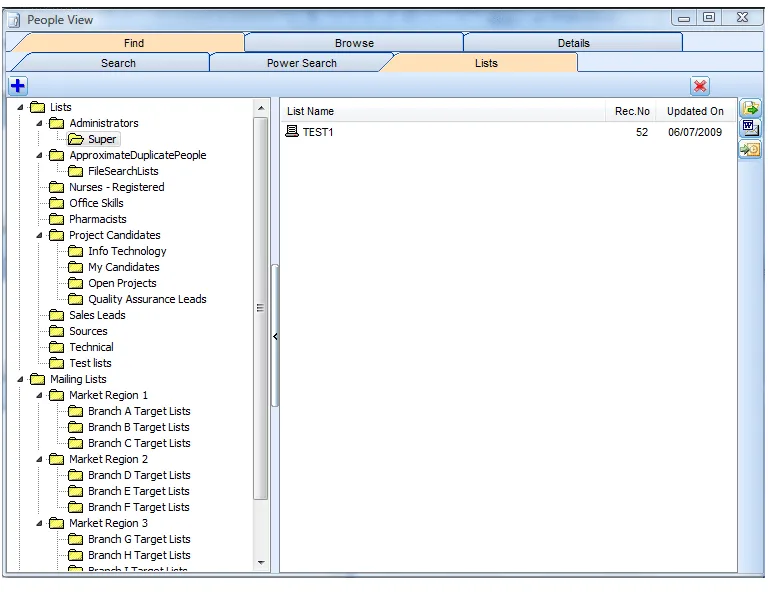Image resolution: width=770 pixels, height=592 pixels.
Task: Open the Details tab
Action: tap(573, 43)
